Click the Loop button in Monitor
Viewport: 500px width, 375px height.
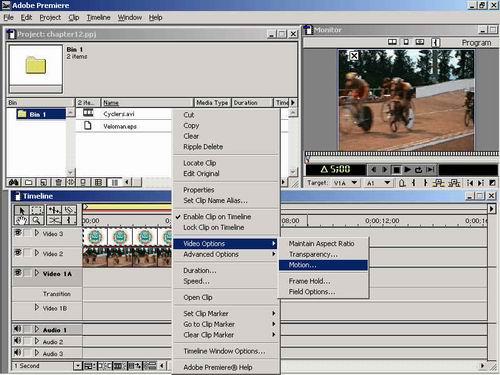[x=419, y=170]
